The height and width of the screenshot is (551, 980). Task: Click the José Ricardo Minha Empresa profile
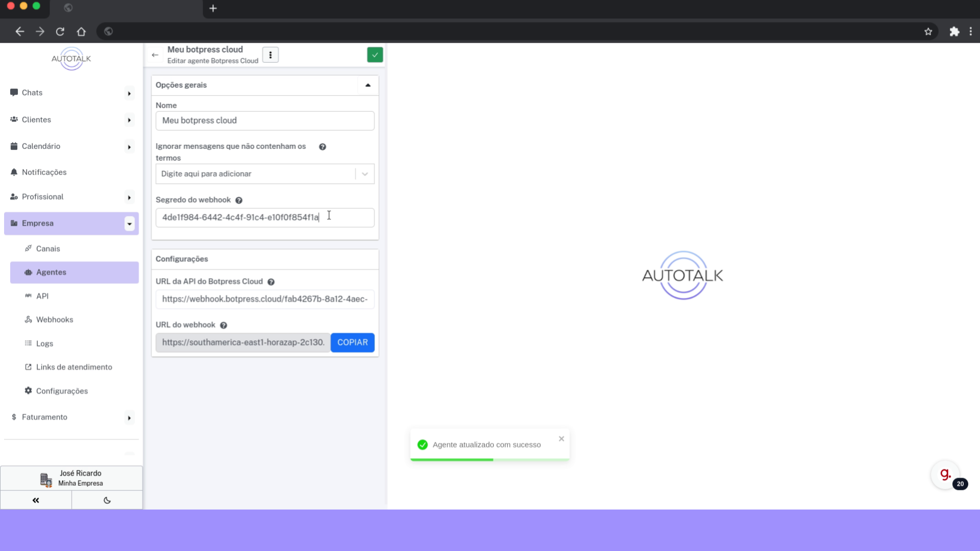click(x=71, y=479)
